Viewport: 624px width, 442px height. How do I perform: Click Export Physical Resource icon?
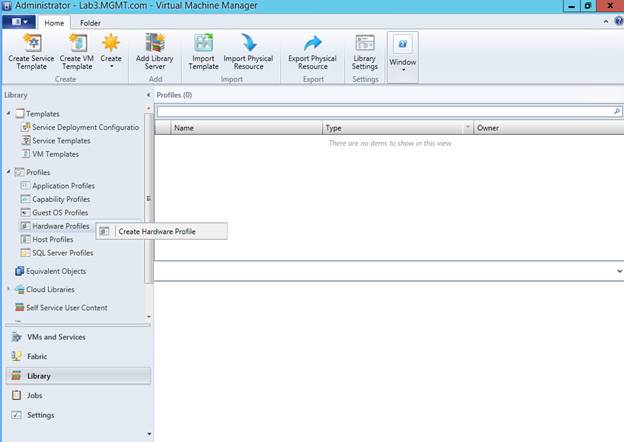312,43
